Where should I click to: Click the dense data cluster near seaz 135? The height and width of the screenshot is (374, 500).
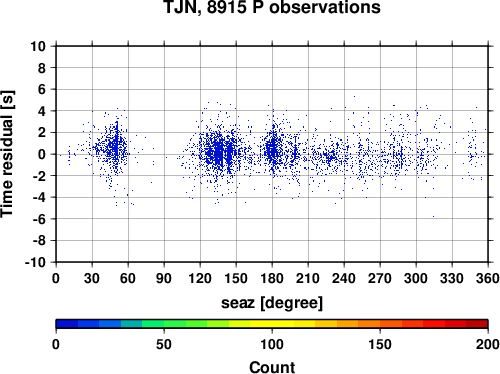pos(218,154)
